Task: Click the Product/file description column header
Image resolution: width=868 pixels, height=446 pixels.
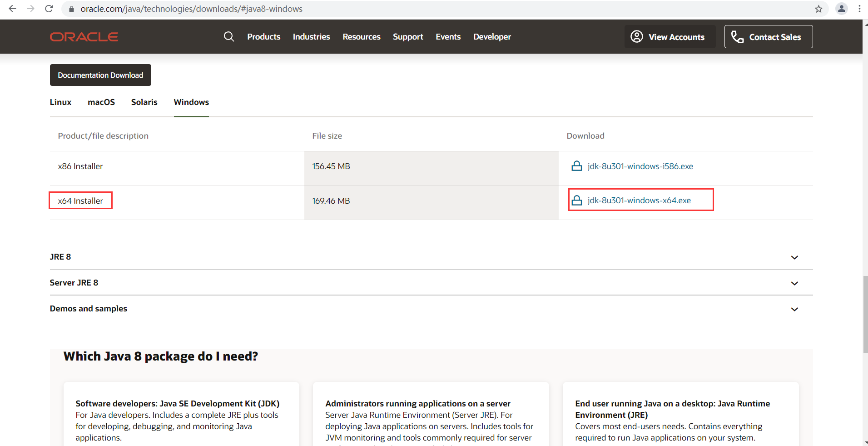Action: [x=103, y=136]
